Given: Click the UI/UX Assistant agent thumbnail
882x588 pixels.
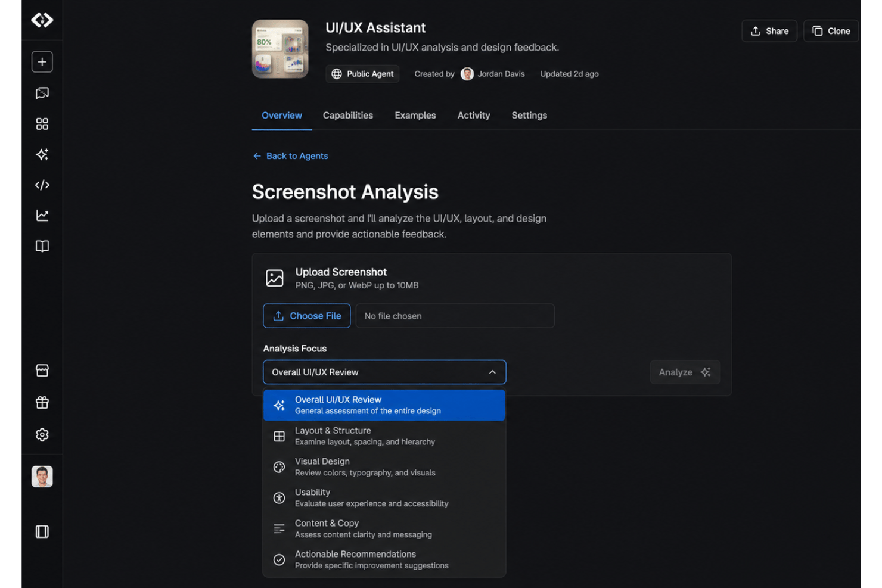Looking at the screenshot, I should [280, 49].
